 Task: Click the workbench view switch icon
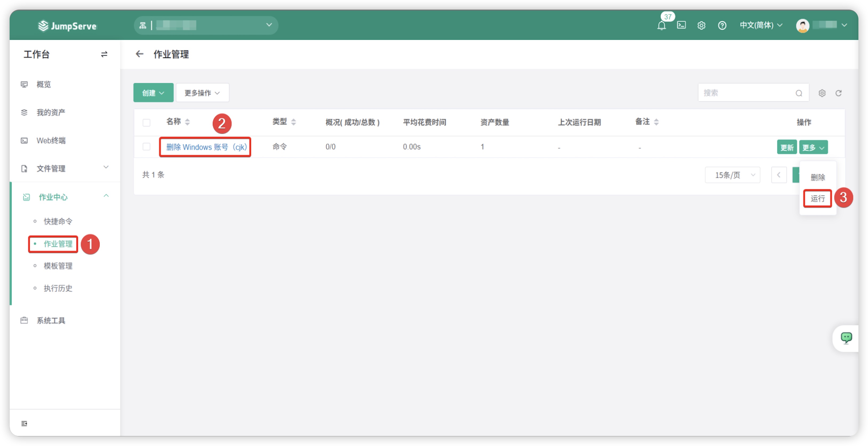(104, 54)
